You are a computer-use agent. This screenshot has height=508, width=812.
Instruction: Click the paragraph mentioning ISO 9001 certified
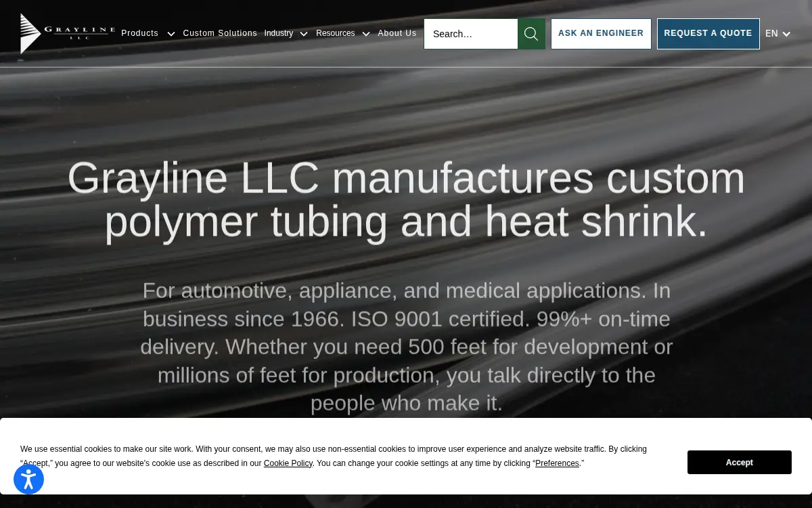click(406, 347)
